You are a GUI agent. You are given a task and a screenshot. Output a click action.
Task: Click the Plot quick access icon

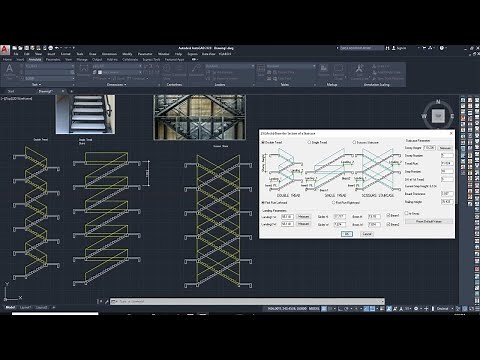[51, 48]
